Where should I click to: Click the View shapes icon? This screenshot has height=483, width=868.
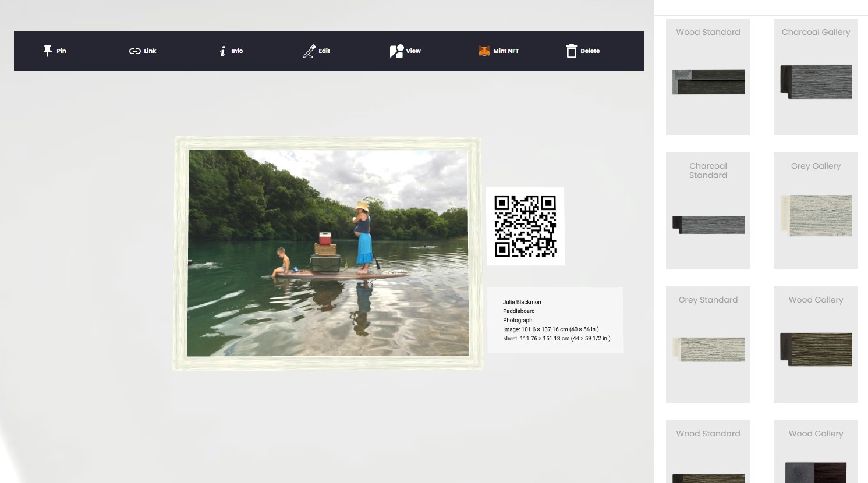396,51
